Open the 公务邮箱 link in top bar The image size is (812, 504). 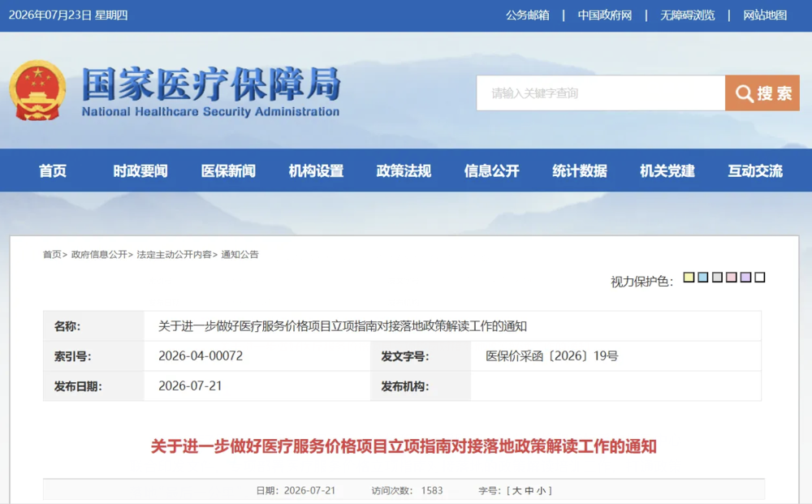click(528, 15)
